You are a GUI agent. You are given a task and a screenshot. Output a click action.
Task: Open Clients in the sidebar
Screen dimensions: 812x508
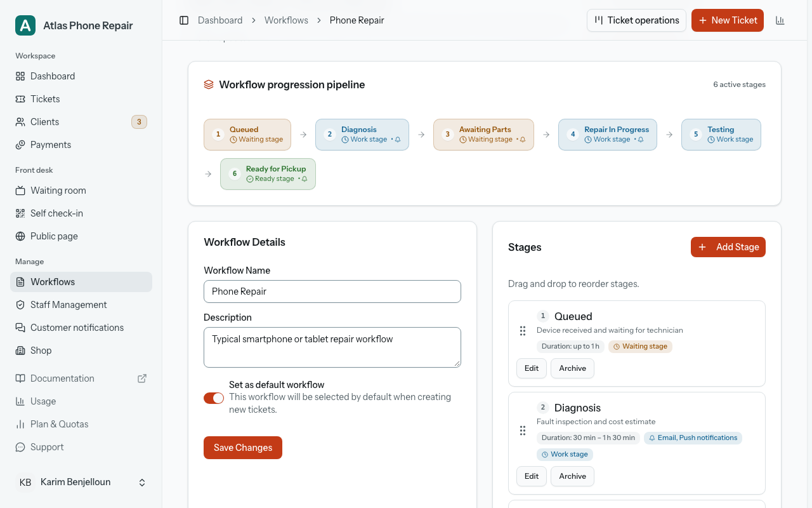coord(81,122)
